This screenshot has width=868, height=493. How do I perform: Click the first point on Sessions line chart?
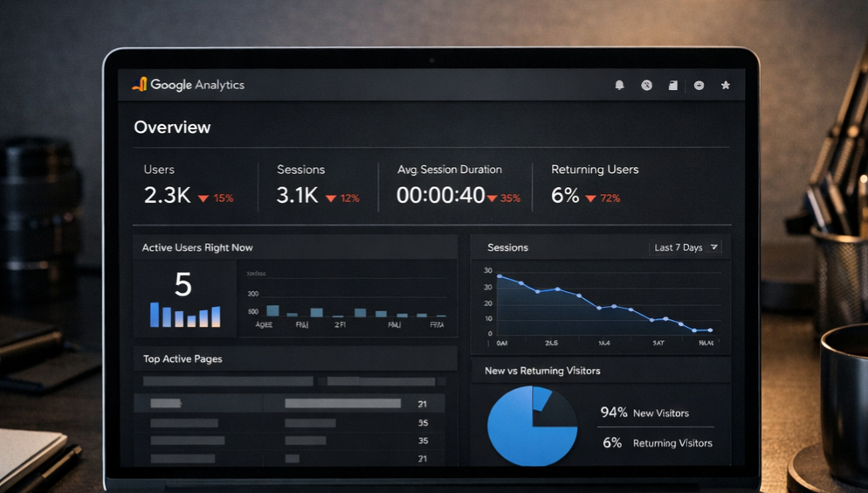(x=499, y=276)
